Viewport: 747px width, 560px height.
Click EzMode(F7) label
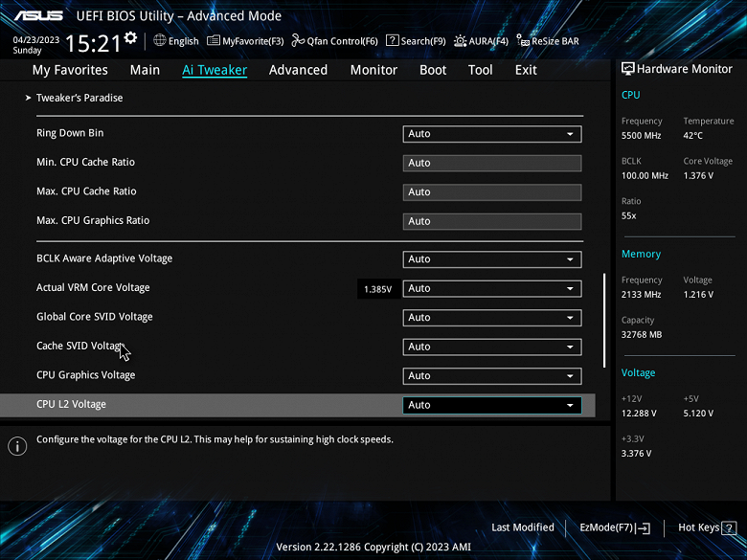[x=606, y=527]
